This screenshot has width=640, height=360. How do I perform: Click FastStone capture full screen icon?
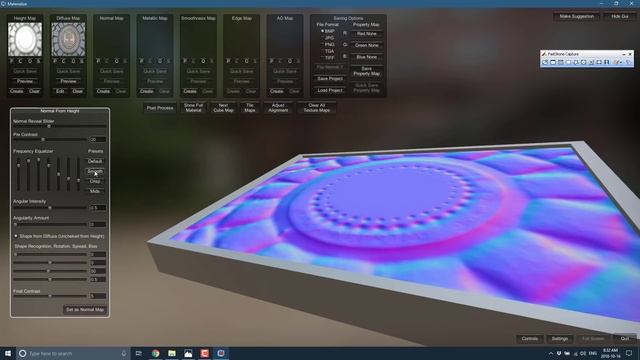click(584, 62)
